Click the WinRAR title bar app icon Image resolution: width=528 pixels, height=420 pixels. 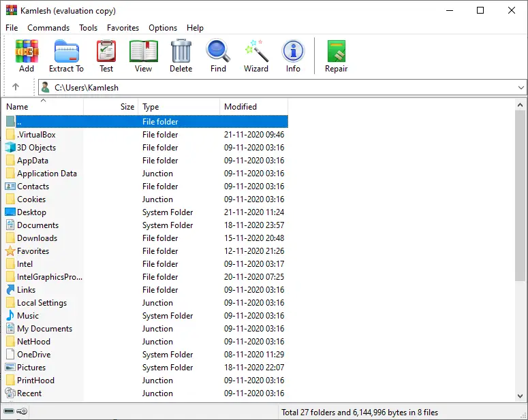point(12,10)
